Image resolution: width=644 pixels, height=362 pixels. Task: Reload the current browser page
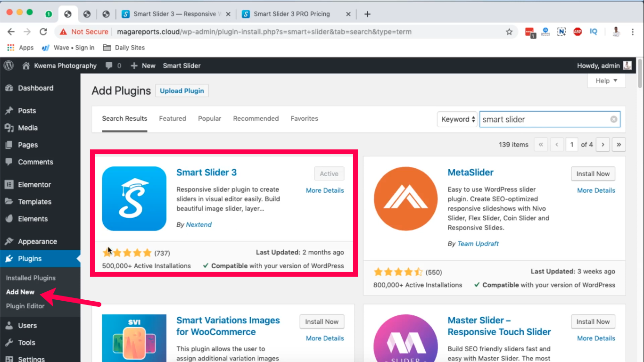click(43, 32)
